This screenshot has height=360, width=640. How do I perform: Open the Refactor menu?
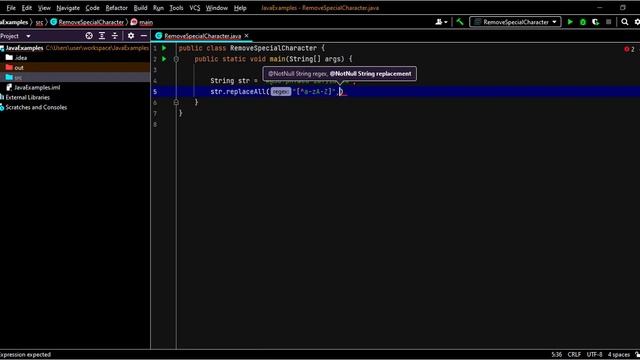tap(116, 8)
